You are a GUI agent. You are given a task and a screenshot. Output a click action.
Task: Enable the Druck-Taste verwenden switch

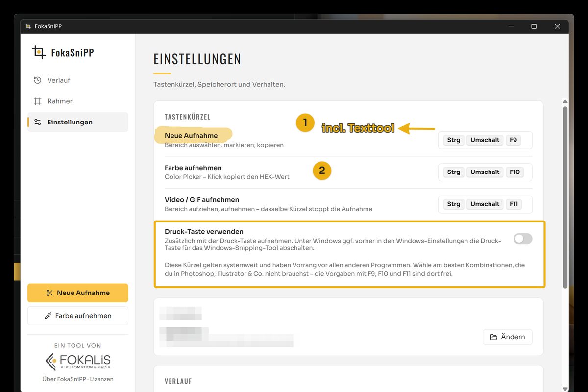tap(523, 239)
